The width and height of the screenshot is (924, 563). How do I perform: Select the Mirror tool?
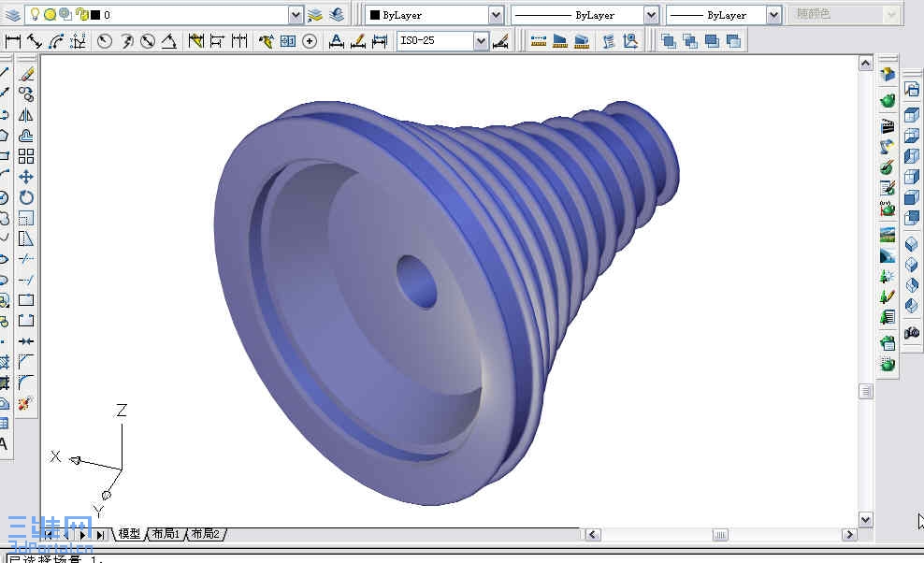pos(26,115)
